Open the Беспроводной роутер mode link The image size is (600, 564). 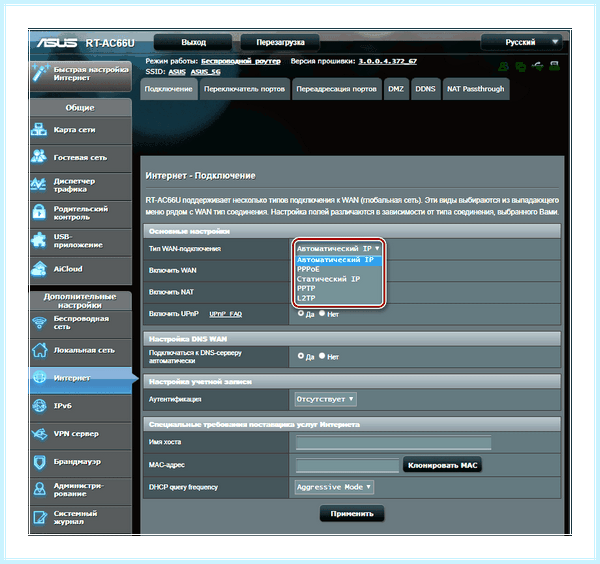click(x=241, y=61)
